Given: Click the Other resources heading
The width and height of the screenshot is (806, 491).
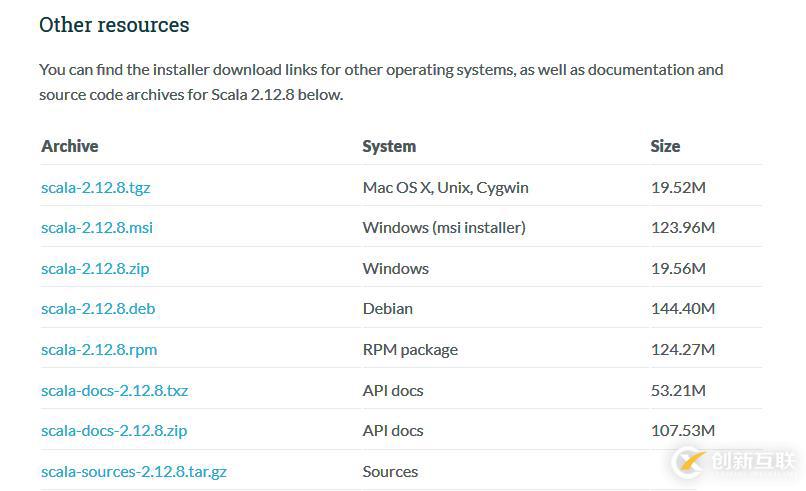Looking at the screenshot, I should coord(114,25).
